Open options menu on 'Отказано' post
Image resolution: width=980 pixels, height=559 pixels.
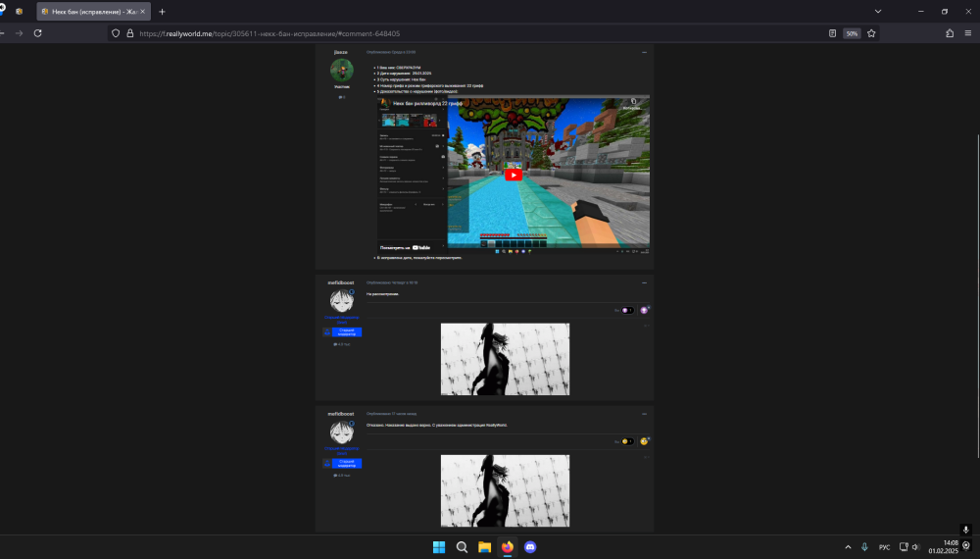645,414
